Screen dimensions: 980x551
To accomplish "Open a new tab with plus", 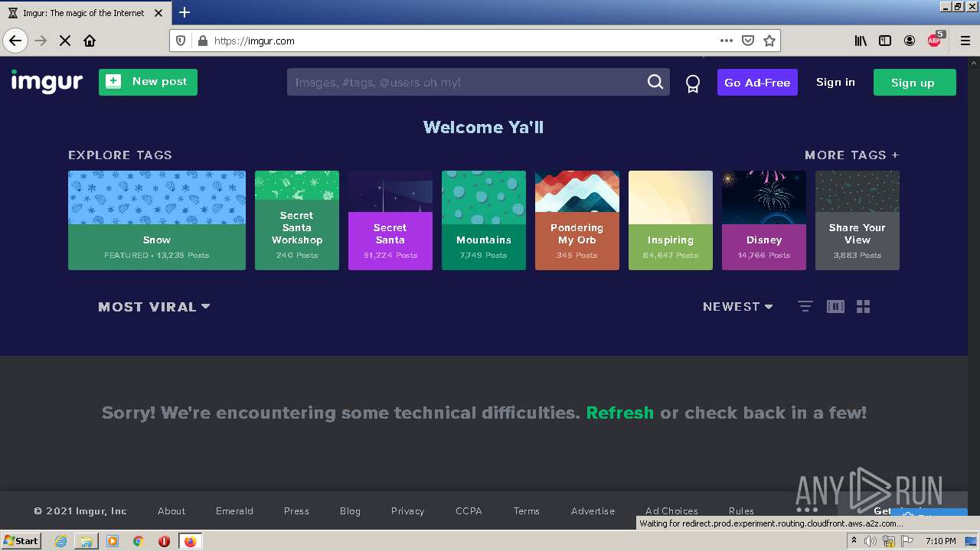I will [x=185, y=12].
